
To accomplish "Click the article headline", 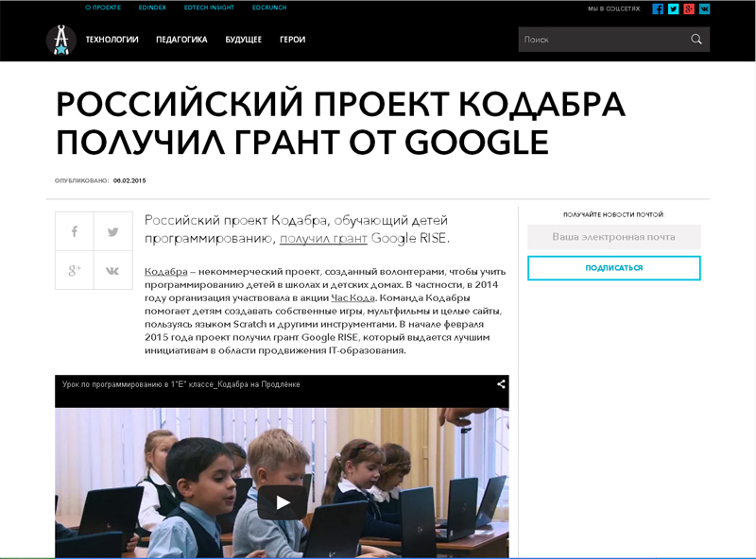I will [x=341, y=123].
